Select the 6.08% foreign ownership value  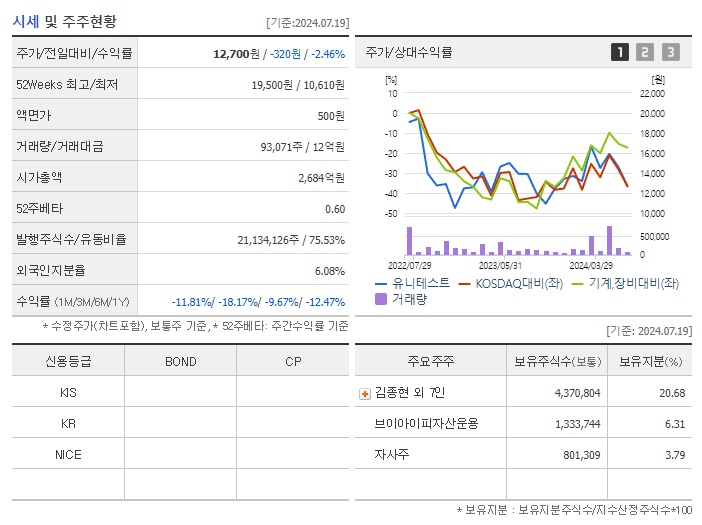pos(330,271)
